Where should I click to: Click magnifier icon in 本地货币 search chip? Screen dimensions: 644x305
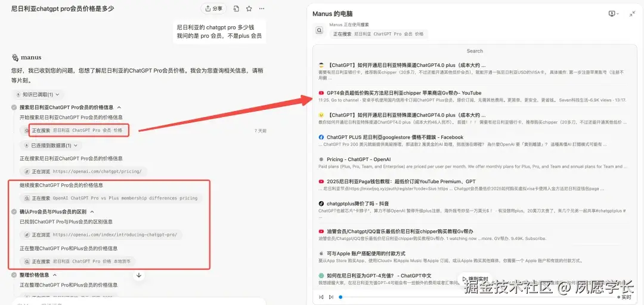pos(27,261)
